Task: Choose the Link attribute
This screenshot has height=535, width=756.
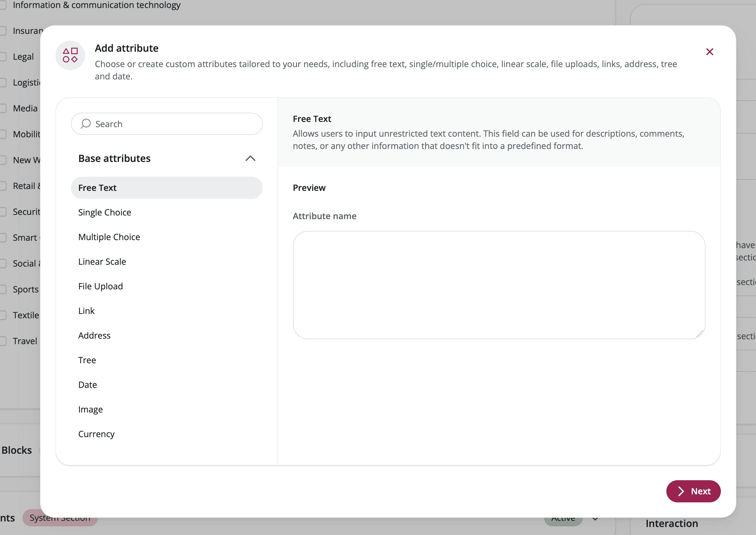Action: [x=86, y=311]
